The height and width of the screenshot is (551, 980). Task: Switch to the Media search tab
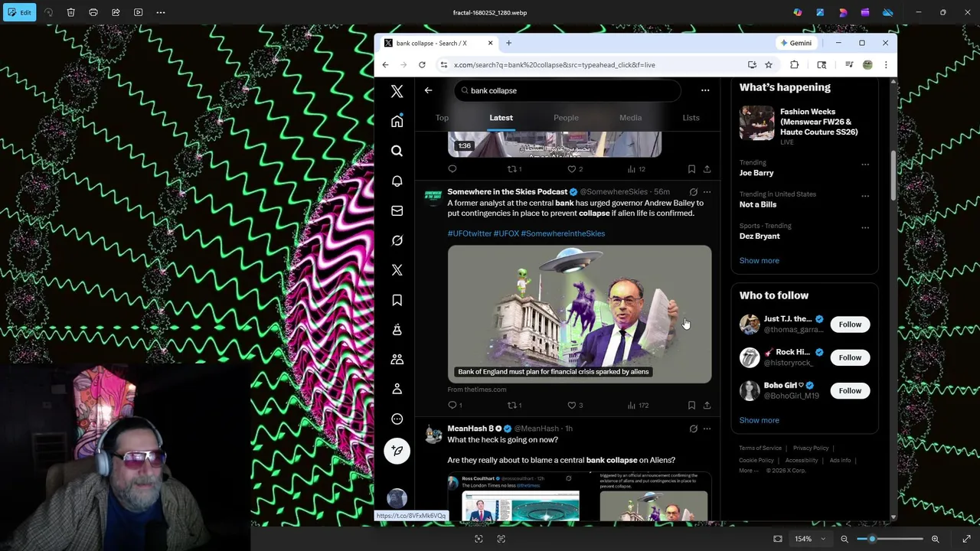(x=630, y=118)
